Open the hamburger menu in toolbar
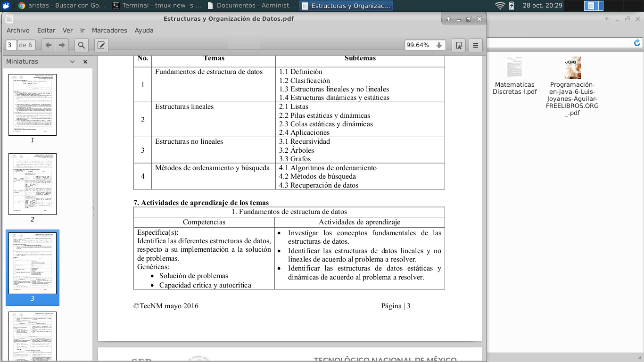644x362 pixels. coord(475,45)
